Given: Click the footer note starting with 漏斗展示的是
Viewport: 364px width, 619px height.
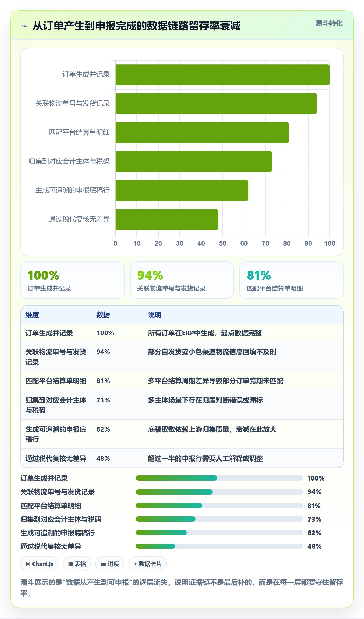Looking at the screenshot, I should (182, 588).
